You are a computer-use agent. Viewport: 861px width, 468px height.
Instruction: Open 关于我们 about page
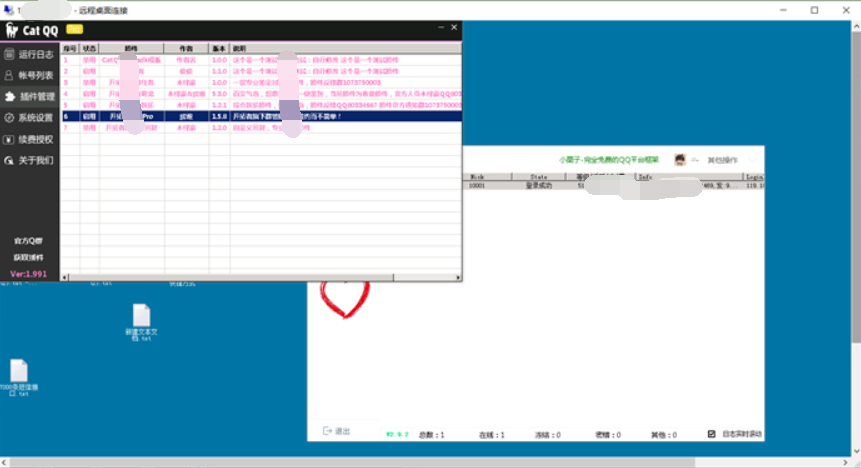[x=30, y=160]
